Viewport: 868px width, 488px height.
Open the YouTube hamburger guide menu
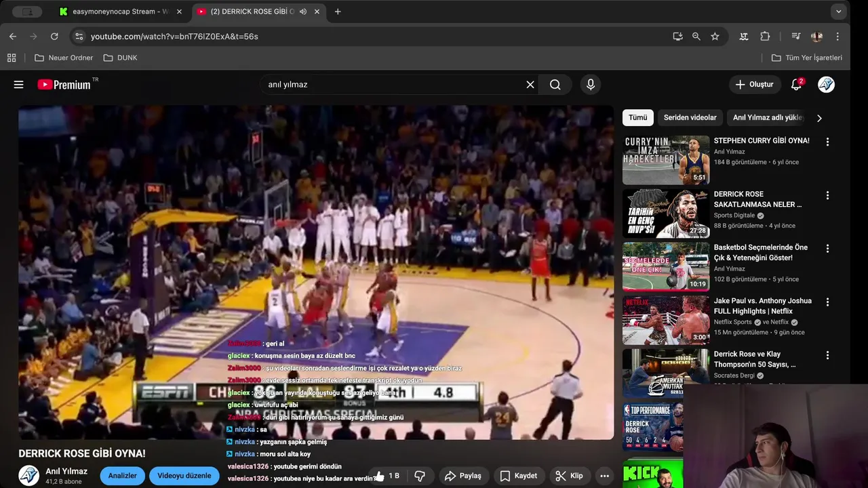click(18, 85)
